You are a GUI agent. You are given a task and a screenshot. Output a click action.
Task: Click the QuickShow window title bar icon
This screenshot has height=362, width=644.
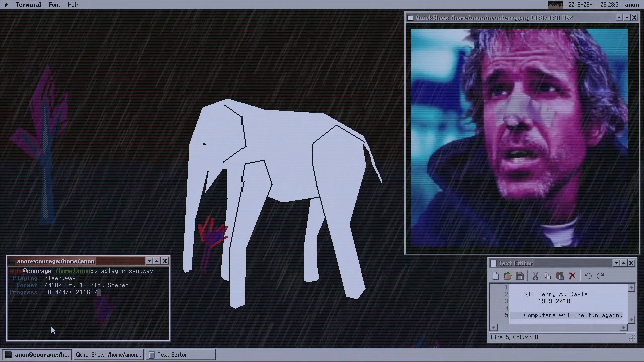coord(410,18)
